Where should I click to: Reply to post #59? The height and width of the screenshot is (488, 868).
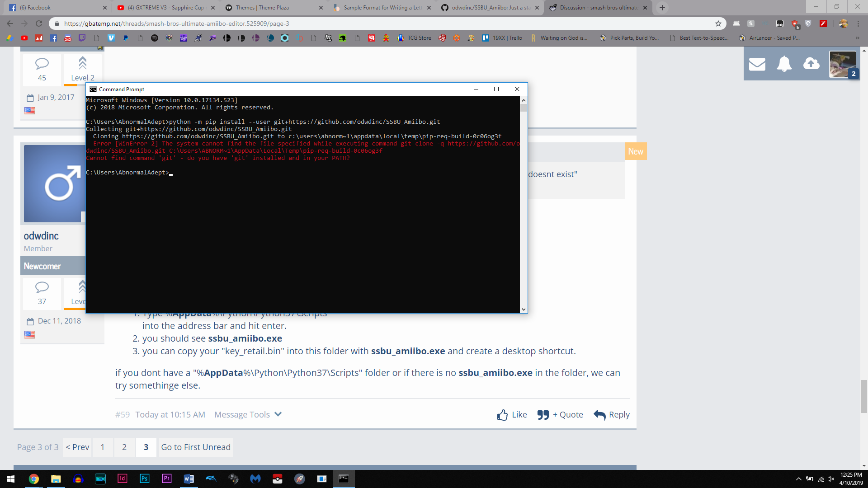click(612, 415)
